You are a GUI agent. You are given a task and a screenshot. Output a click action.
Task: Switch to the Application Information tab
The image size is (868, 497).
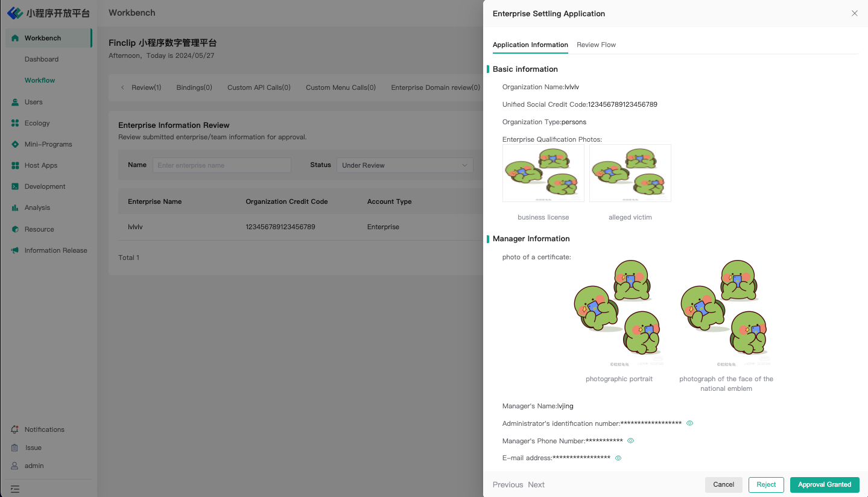click(x=530, y=45)
